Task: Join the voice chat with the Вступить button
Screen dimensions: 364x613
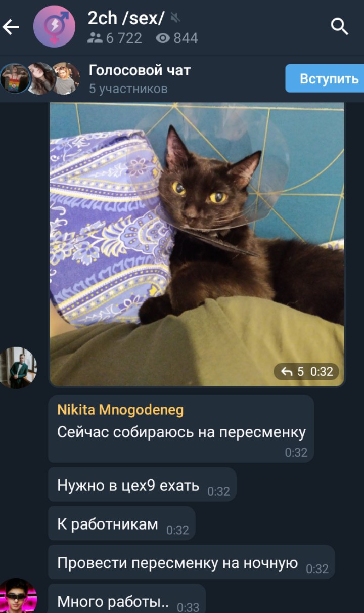Action: pos(326,78)
